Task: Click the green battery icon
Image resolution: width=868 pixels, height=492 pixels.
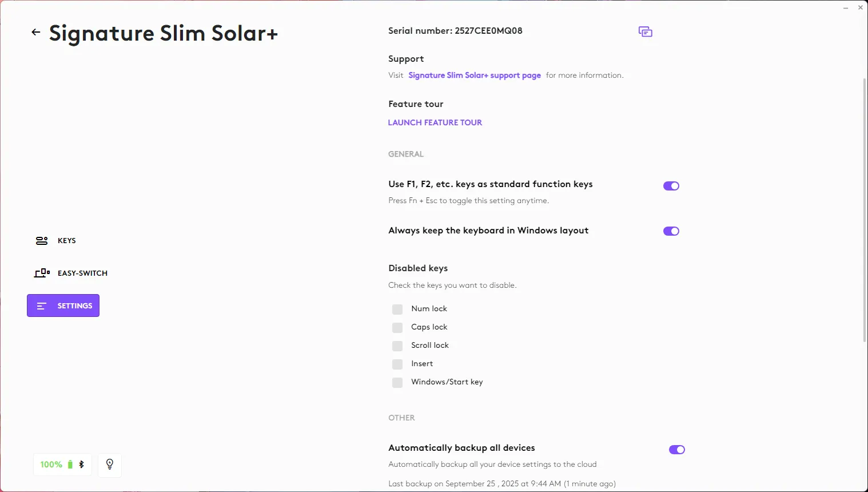Action: [70, 465]
